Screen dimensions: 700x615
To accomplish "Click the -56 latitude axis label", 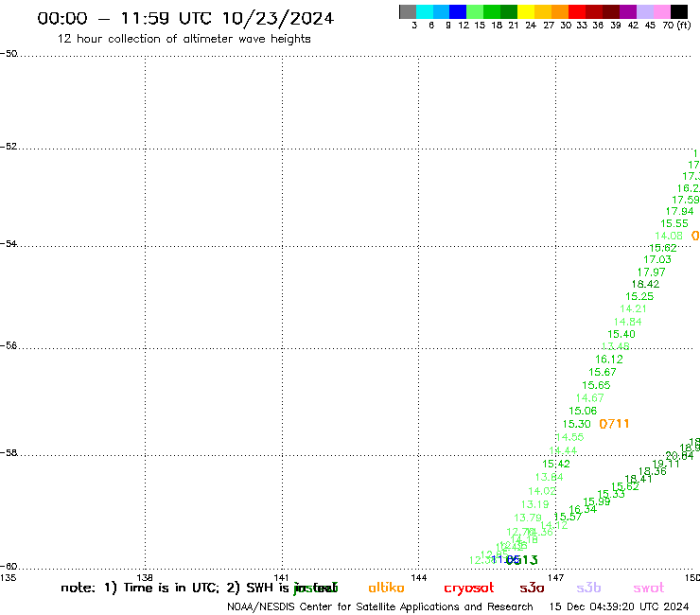I will pos(9,346).
